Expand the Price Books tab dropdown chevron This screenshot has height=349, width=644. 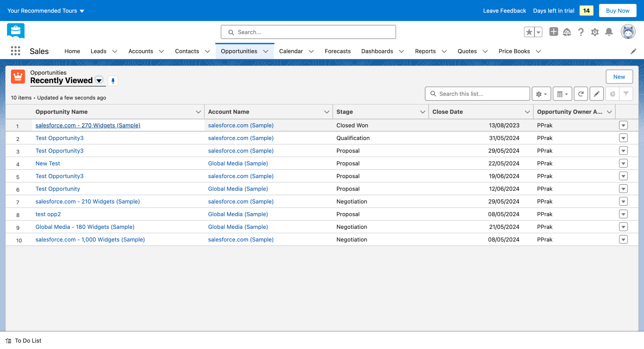(x=538, y=51)
